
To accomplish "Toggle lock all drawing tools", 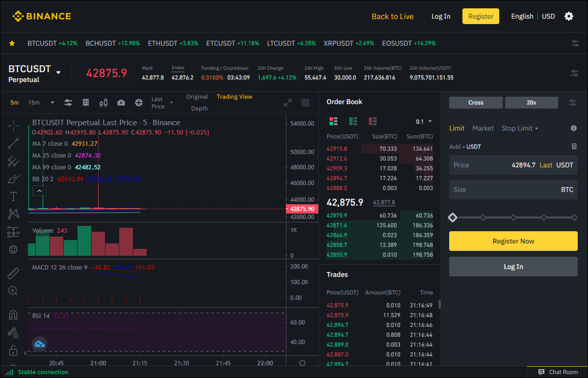I will 13,350.
